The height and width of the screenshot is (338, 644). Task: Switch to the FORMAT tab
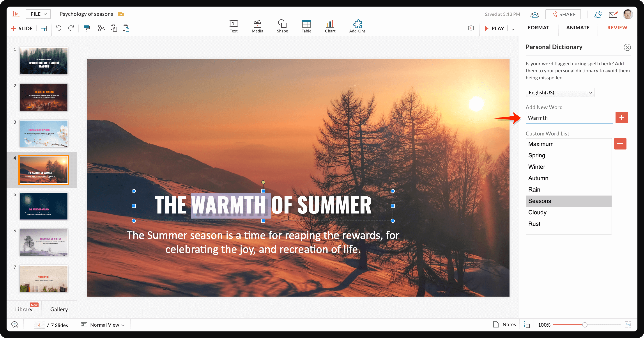click(x=538, y=28)
